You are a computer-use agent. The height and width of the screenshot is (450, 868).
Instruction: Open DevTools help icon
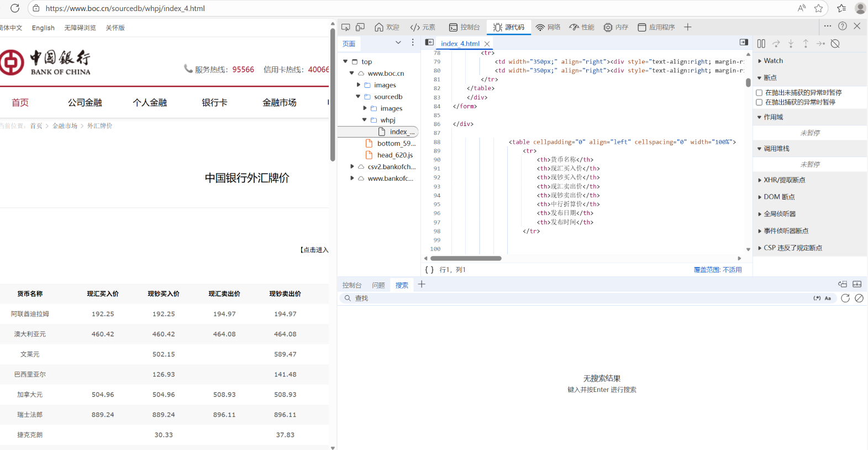coord(843,26)
